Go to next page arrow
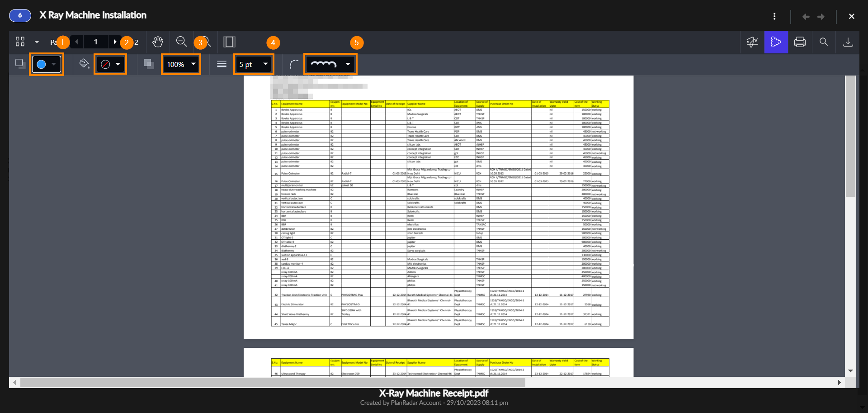 pos(115,42)
